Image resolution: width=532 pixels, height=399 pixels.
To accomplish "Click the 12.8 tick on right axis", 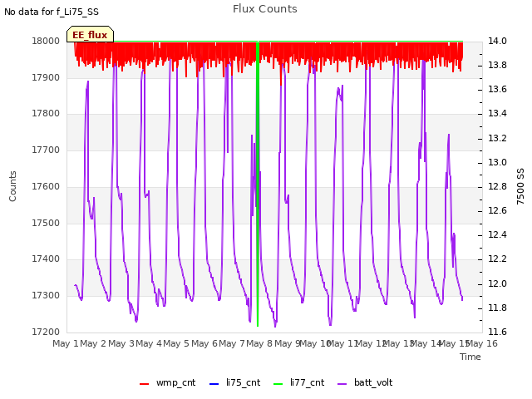I will 497,186.
